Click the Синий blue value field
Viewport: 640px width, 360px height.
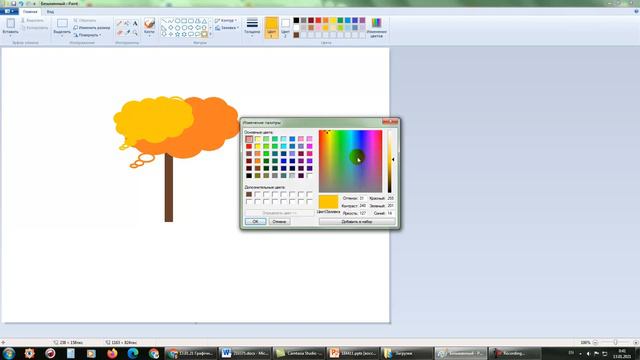pyautogui.click(x=391, y=213)
